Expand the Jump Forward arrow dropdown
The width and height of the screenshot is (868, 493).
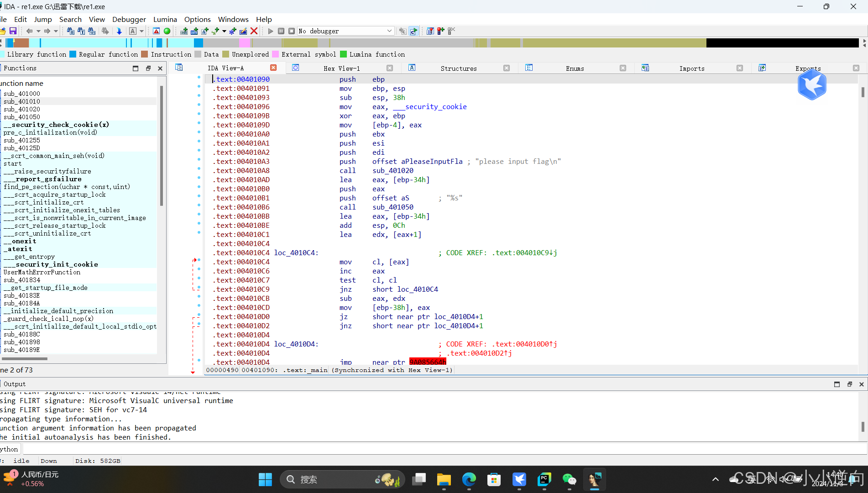[55, 31]
